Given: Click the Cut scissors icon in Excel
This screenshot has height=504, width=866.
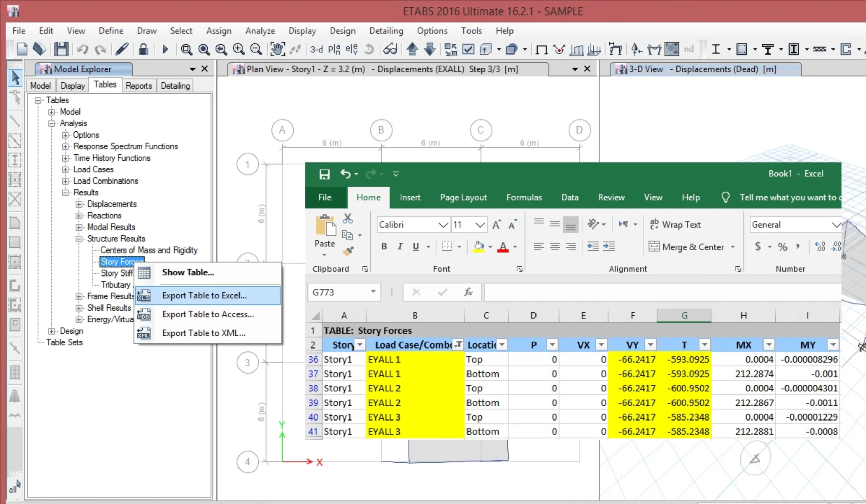Looking at the screenshot, I should pyautogui.click(x=348, y=218).
